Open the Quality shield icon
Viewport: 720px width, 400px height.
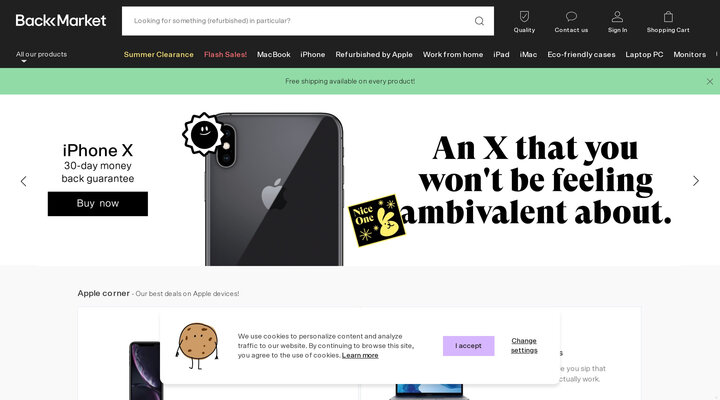pyautogui.click(x=524, y=17)
